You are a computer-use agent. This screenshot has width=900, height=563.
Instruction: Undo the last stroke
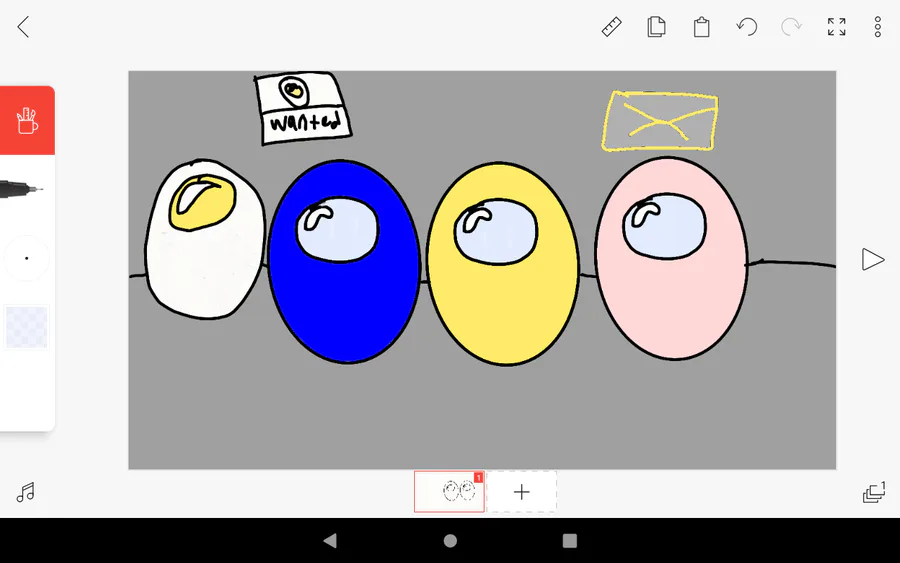coord(747,27)
